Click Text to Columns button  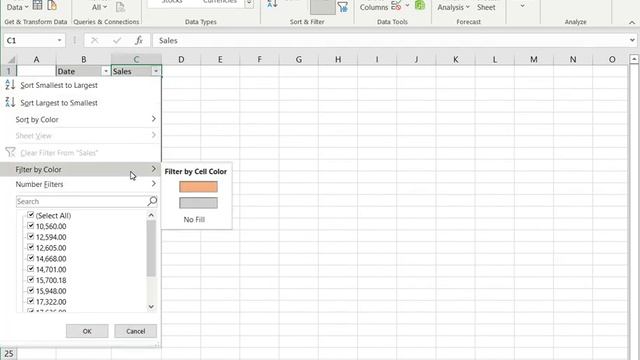coord(373,7)
